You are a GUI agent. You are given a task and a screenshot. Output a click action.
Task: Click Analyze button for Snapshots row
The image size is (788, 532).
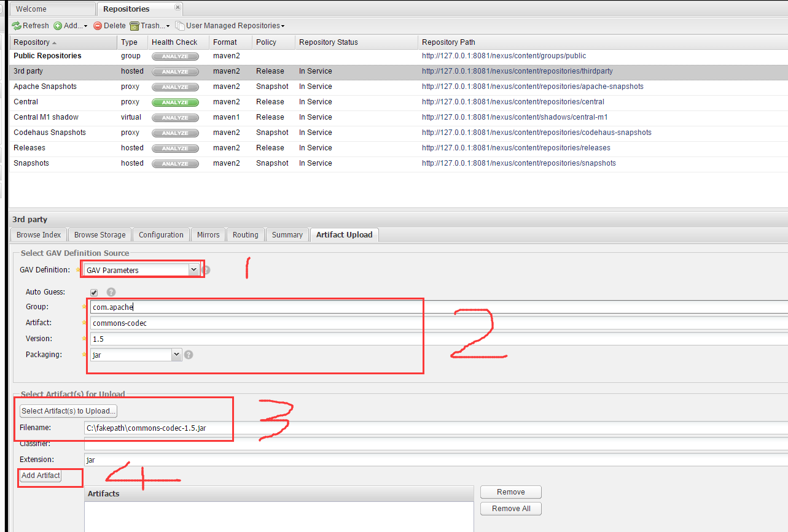175,164
